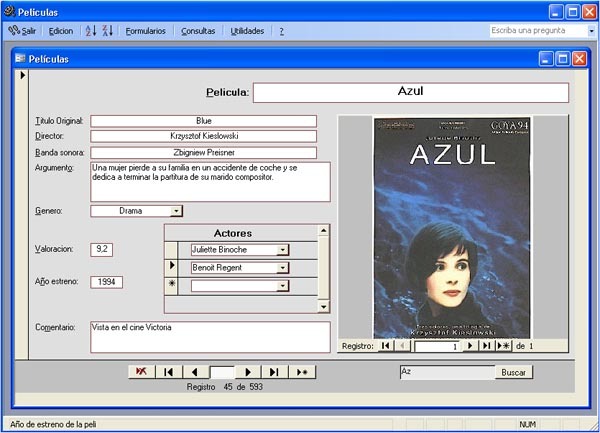Click the Año estreno field 1994
Screen dimensions: 600x433
(x=106, y=282)
